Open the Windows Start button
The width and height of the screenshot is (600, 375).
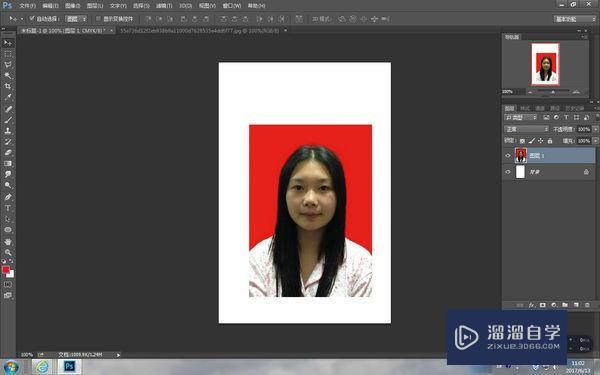click(x=11, y=367)
